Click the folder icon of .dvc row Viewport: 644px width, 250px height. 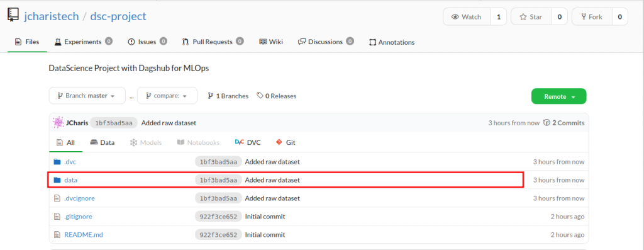pos(57,162)
